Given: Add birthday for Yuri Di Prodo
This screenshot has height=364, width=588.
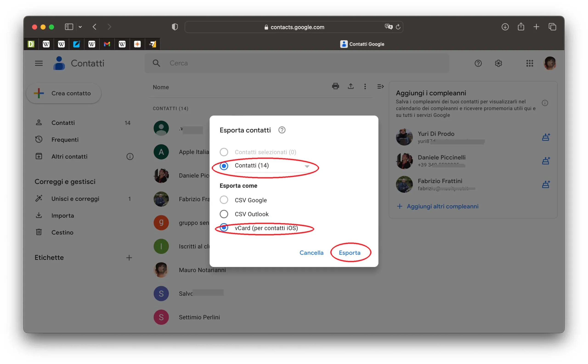Looking at the screenshot, I should [546, 137].
